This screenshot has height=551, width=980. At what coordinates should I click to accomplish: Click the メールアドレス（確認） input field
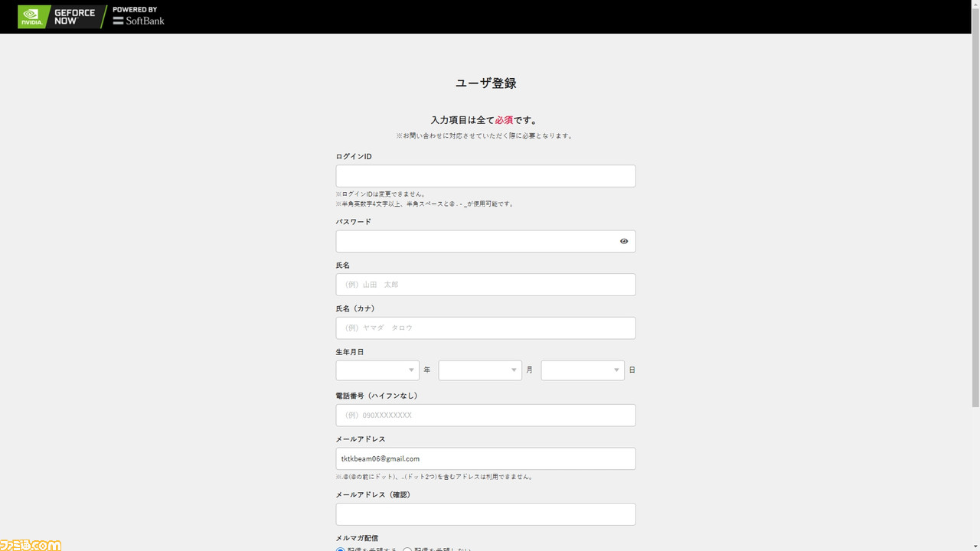click(485, 514)
